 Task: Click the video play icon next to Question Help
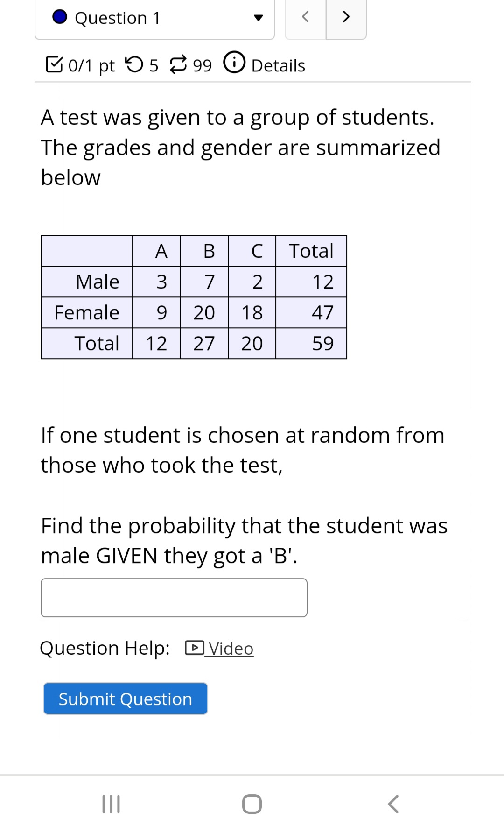(x=195, y=648)
